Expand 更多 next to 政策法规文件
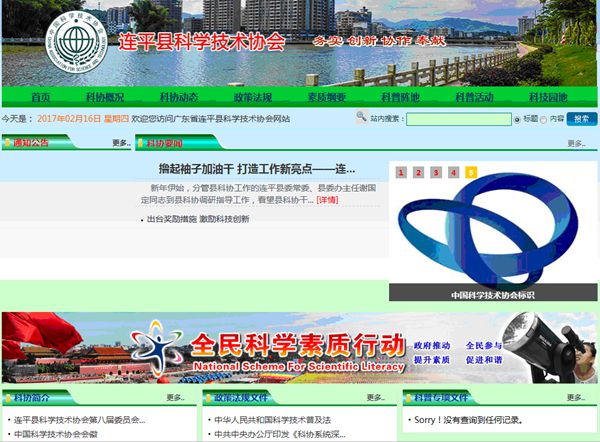This screenshot has height=442, width=600. pyautogui.click(x=376, y=398)
